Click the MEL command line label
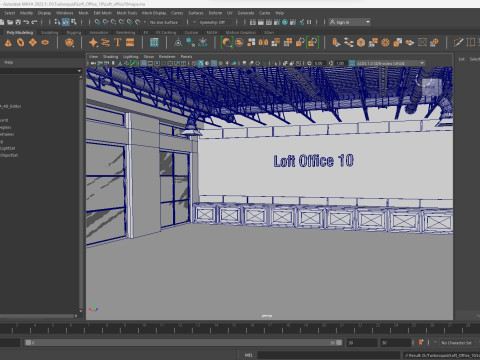 pos(248,355)
